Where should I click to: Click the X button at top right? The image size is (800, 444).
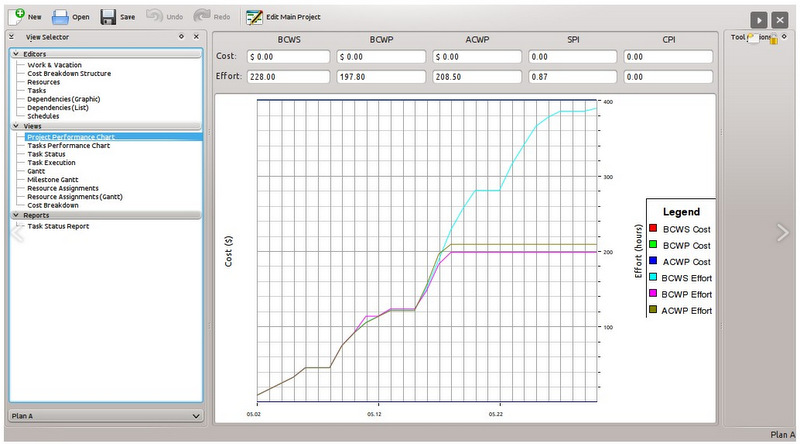point(780,20)
